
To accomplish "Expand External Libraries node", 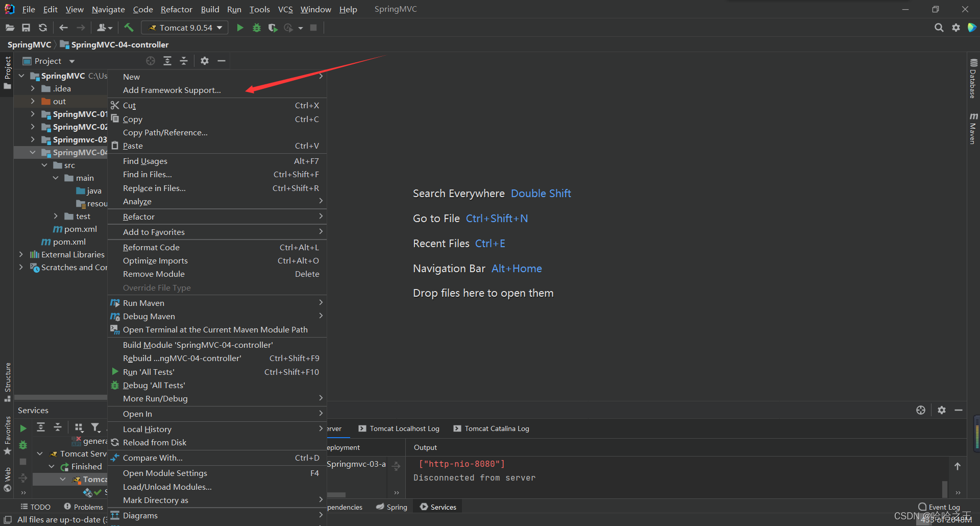I will [x=21, y=254].
